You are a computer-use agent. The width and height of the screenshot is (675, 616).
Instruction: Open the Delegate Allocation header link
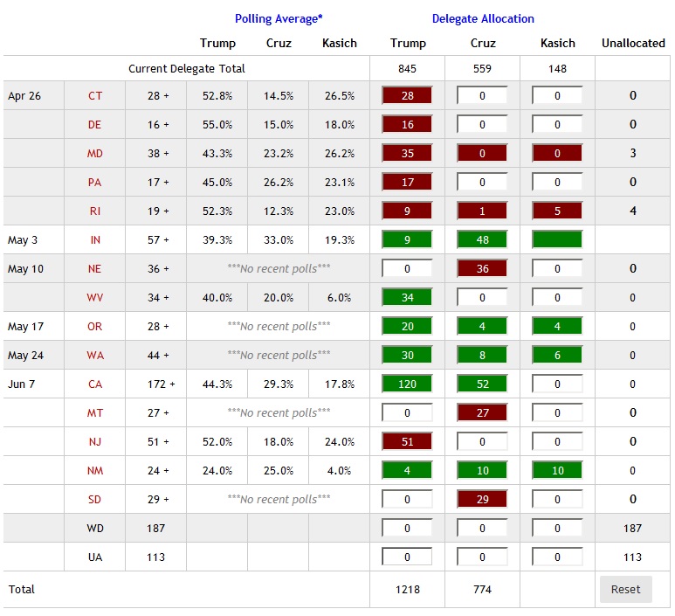tap(483, 18)
